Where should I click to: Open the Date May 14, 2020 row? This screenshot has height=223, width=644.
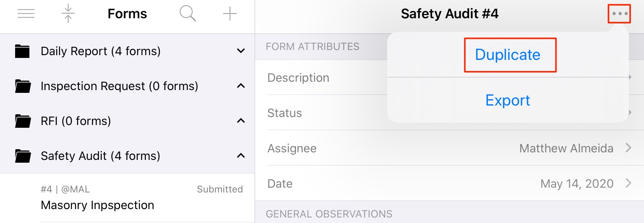point(449,184)
